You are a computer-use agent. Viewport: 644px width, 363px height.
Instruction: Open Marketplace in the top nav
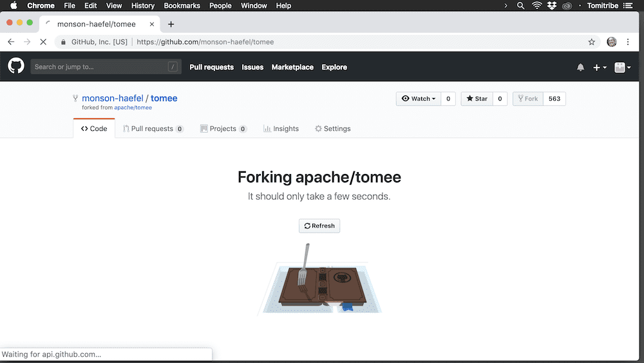pos(292,67)
